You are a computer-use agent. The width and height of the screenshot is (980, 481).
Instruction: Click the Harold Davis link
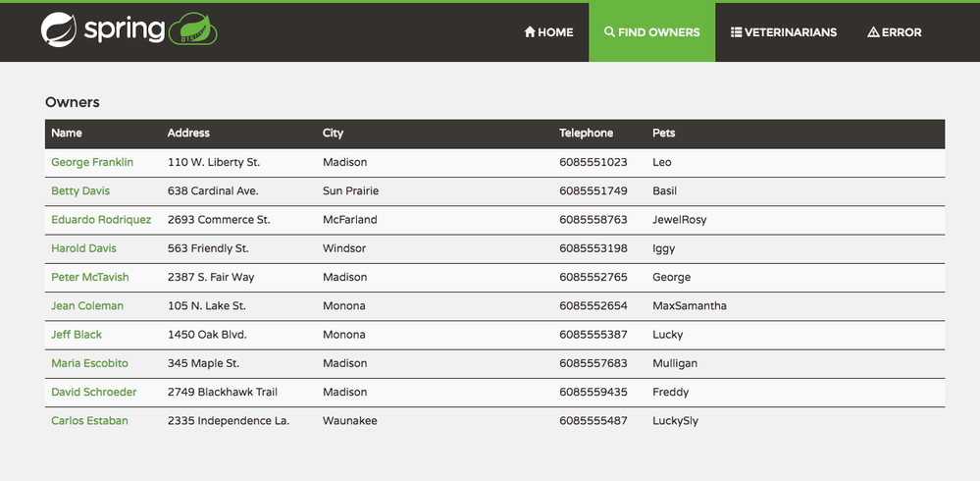click(x=83, y=248)
